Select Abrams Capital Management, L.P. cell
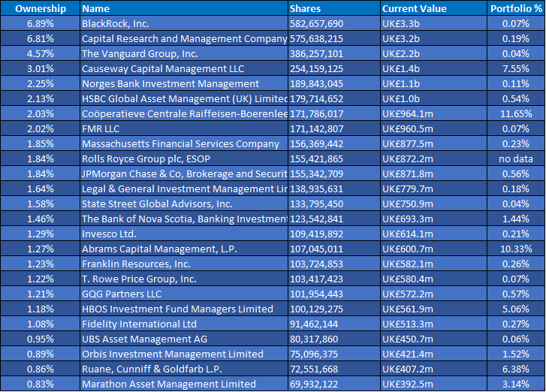546x392 pixels. pyautogui.click(x=184, y=249)
